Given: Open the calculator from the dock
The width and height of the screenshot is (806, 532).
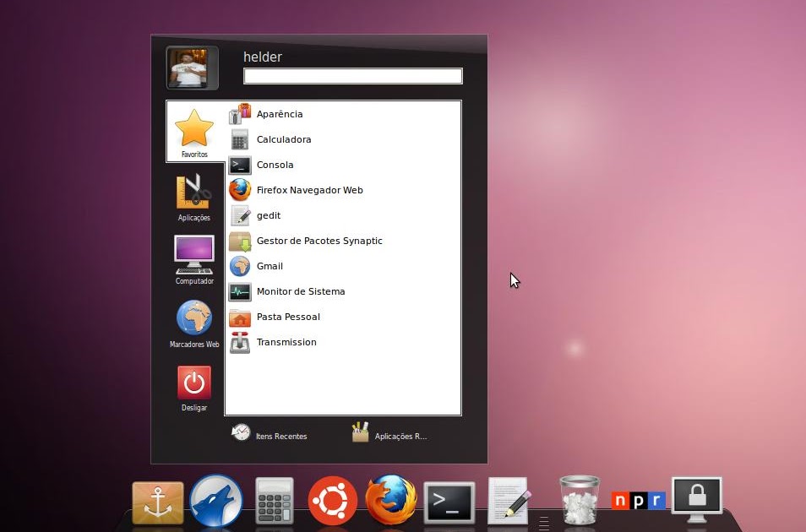Looking at the screenshot, I should [x=274, y=500].
